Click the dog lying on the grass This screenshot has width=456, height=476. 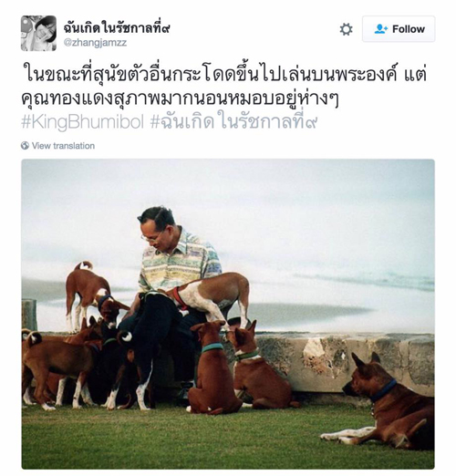[380, 401]
